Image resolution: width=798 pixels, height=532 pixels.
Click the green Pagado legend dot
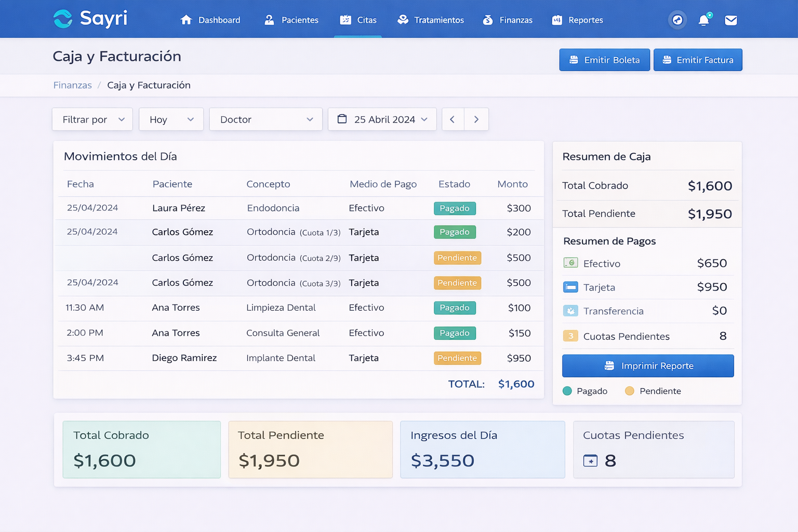(x=567, y=391)
